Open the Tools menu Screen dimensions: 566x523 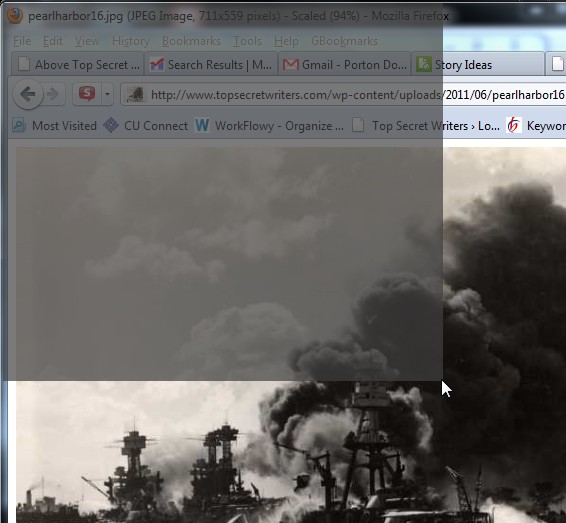(x=247, y=41)
